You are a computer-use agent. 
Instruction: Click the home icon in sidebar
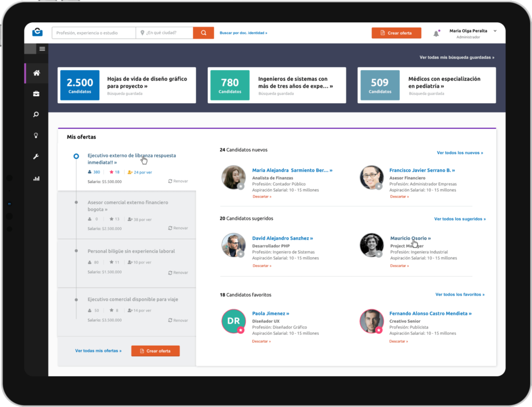(x=36, y=73)
